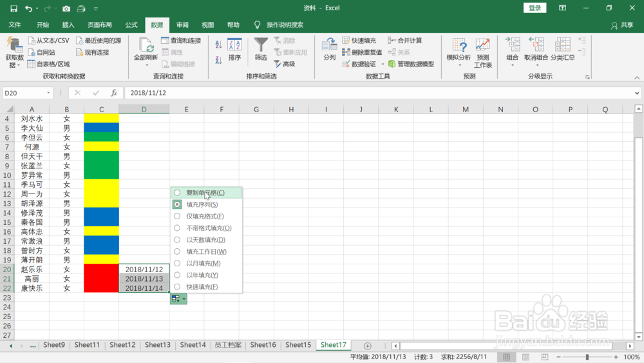The height and width of the screenshot is (363, 644).
Task: Open the Name Box dropdown arrow
Action: 48,93
